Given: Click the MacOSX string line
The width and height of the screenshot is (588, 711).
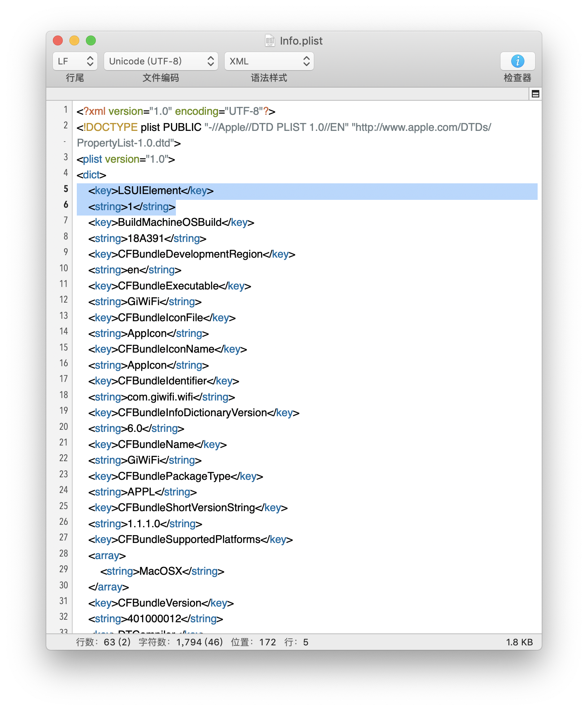Looking at the screenshot, I should 162,571.
